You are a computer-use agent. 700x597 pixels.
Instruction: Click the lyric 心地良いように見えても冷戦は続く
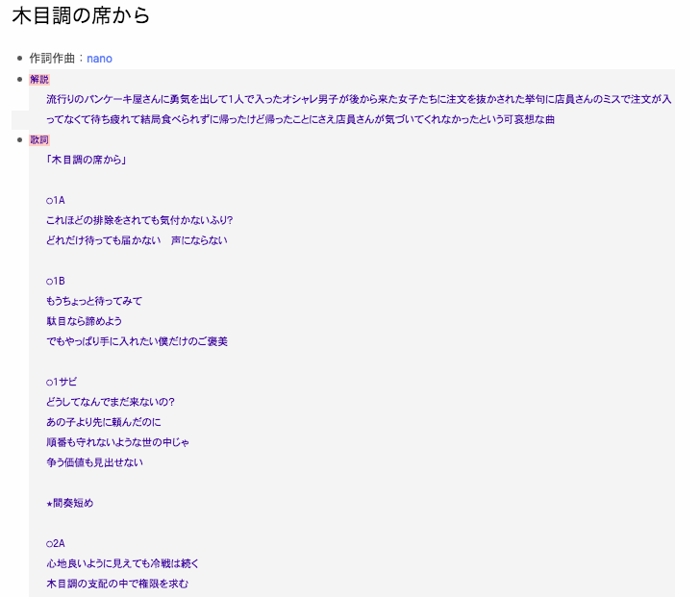pyautogui.click(x=122, y=563)
